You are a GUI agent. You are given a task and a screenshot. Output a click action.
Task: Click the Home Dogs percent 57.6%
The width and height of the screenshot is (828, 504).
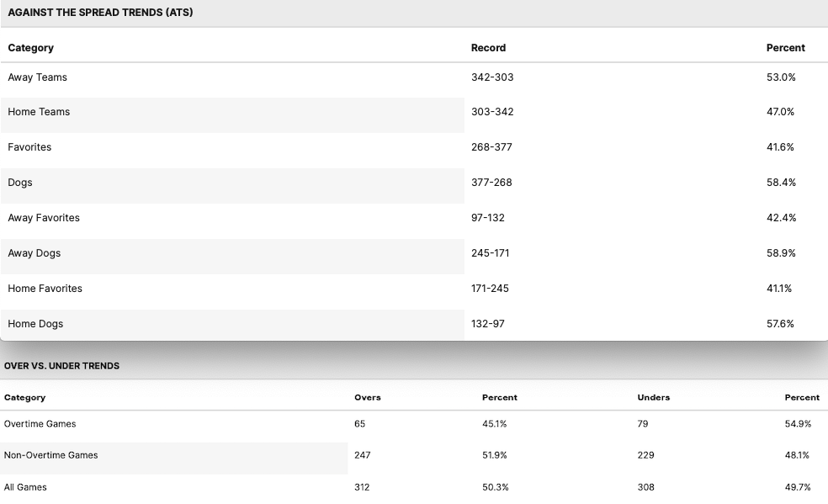[780, 324]
